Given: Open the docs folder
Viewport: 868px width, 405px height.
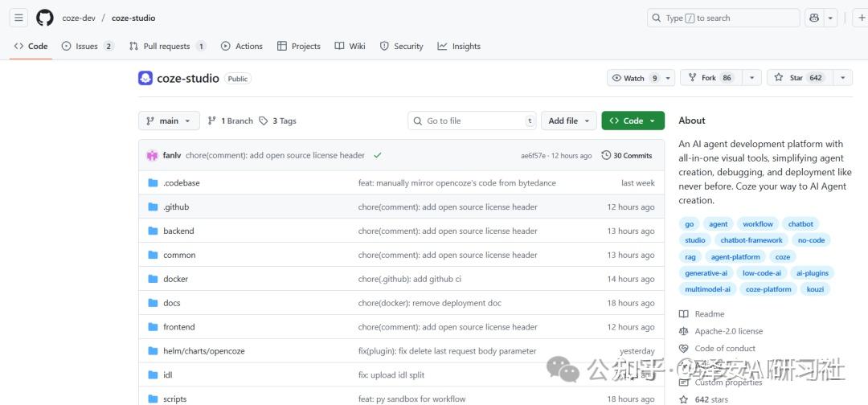Looking at the screenshot, I should 172,303.
